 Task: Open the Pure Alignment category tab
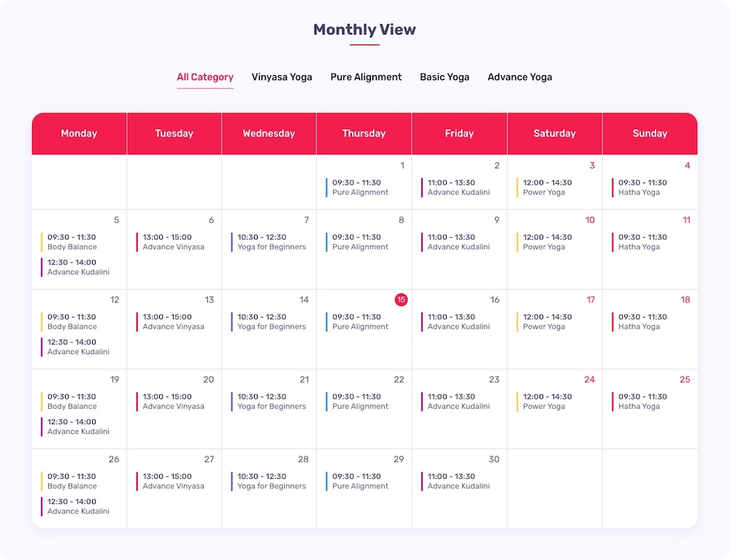pyautogui.click(x=366, y=77)
